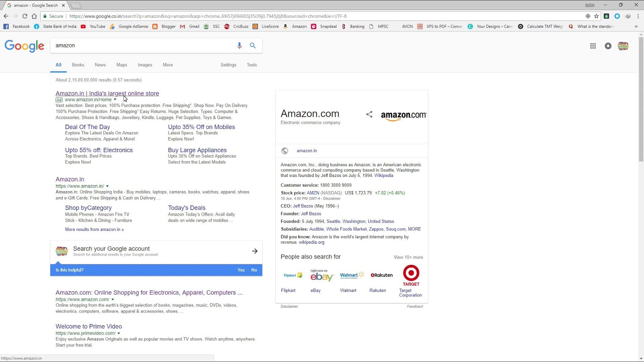
Task: Open the Google AdSense bookmark
Action: pyautogui.click(x=129, y=27)
